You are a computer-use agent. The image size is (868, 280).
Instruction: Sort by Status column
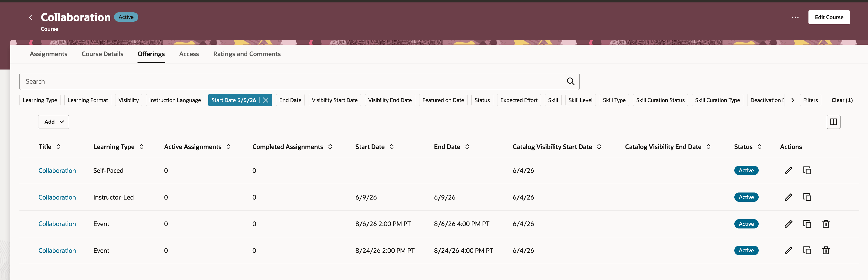coord(760,147)
